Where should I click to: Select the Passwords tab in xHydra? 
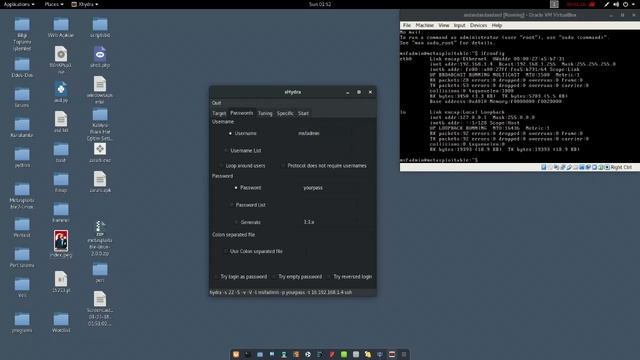(242, 113)
